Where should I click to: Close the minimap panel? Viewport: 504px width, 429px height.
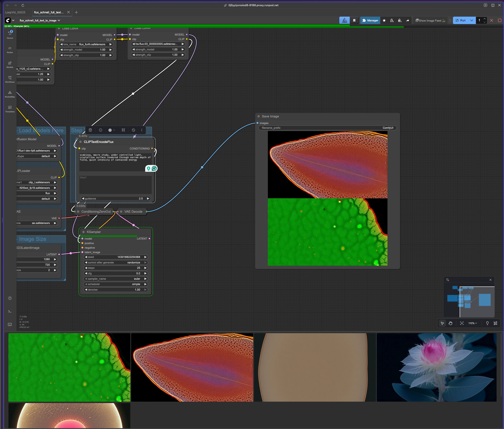(x=490, y=280)
